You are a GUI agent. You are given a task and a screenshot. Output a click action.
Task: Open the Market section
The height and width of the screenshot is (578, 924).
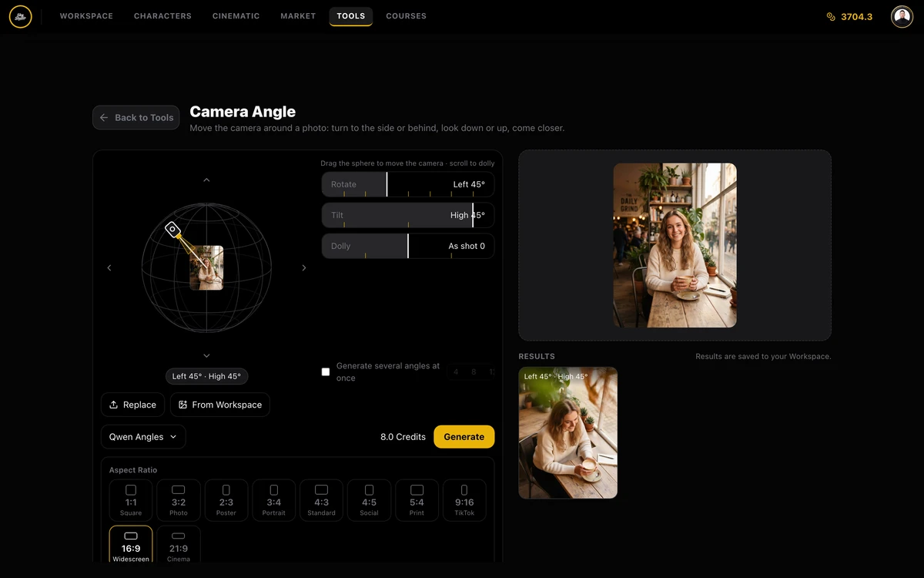298,16
